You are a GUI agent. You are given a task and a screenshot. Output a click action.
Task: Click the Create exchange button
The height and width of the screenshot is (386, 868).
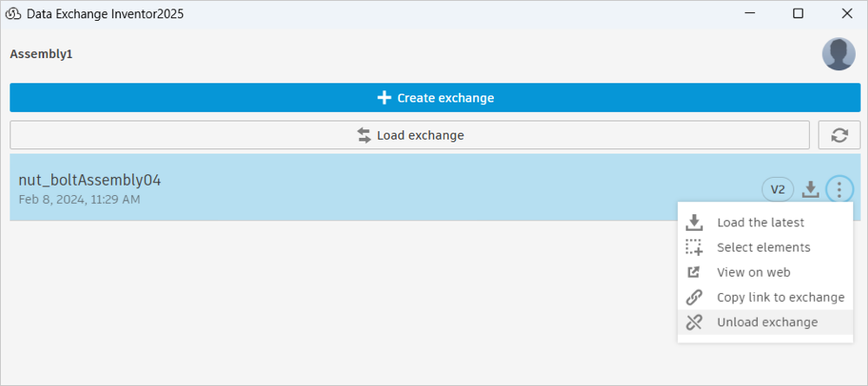coord(435,98)
